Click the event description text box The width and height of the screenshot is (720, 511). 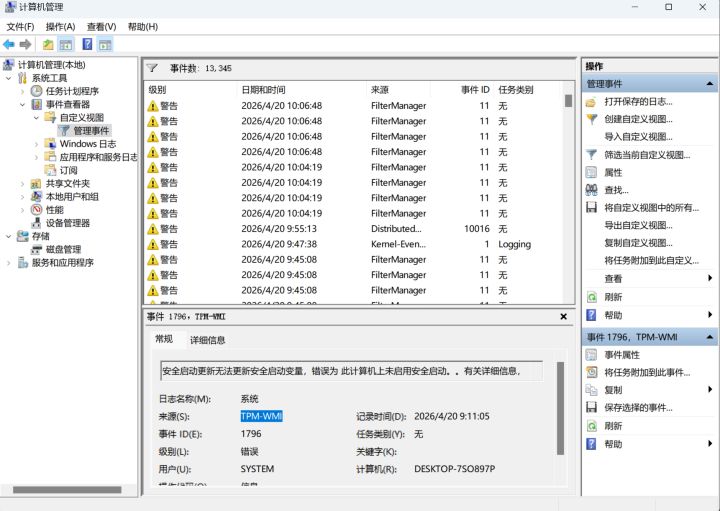352,371
